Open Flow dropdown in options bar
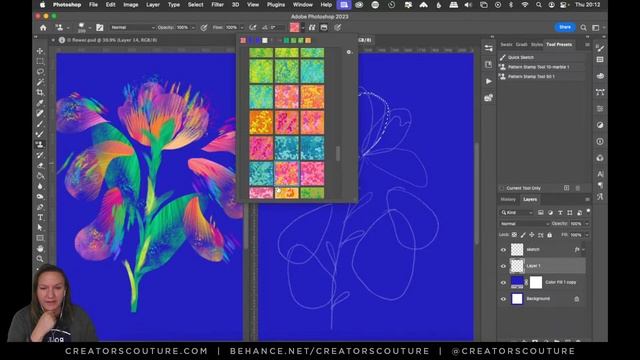640x360 pixels. [242, 27]
